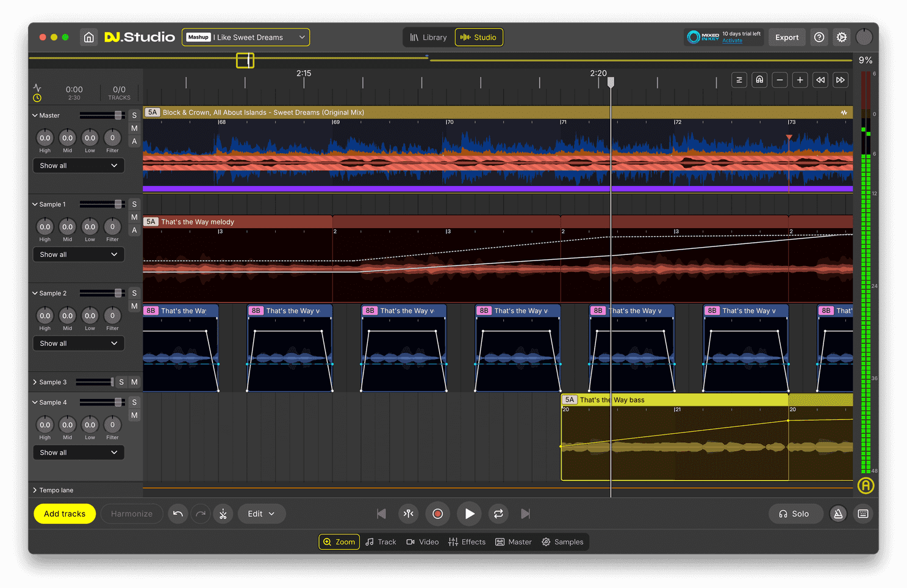Select the scissors cut tool

tap(223, 514)
